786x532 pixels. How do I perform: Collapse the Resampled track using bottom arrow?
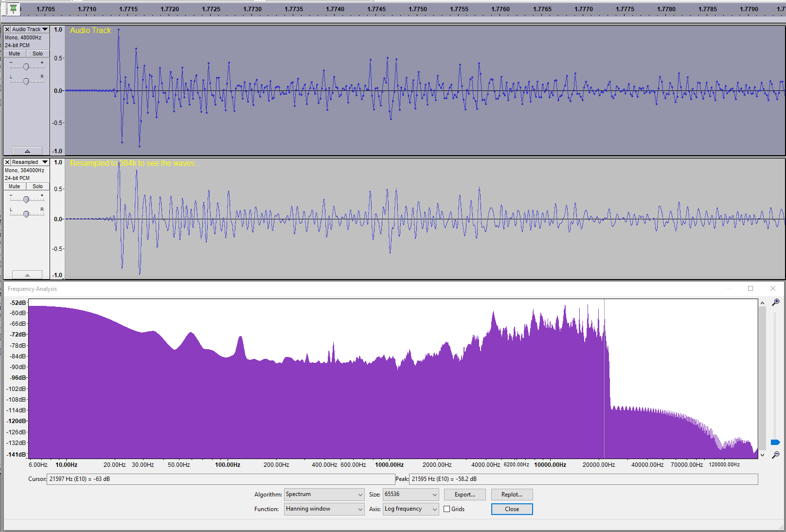(x=27, y=275)
